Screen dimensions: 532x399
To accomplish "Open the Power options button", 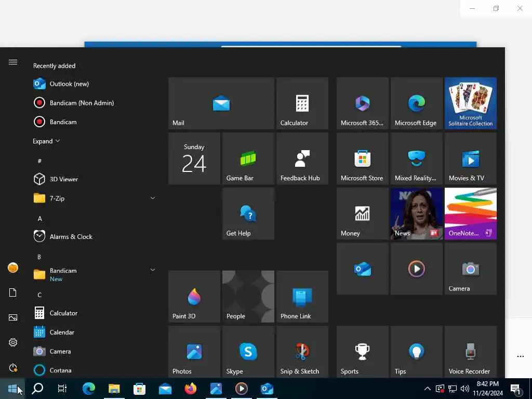I will 13,367.
